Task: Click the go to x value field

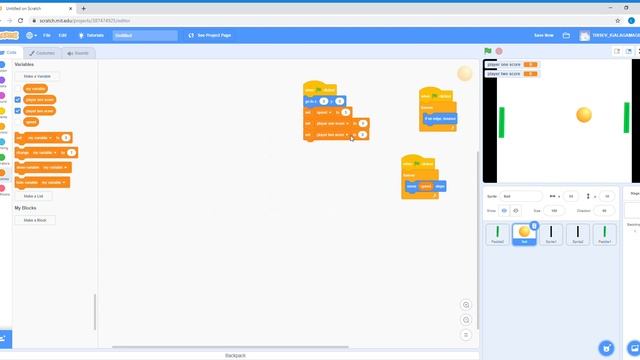Action: tap(324, 101)
